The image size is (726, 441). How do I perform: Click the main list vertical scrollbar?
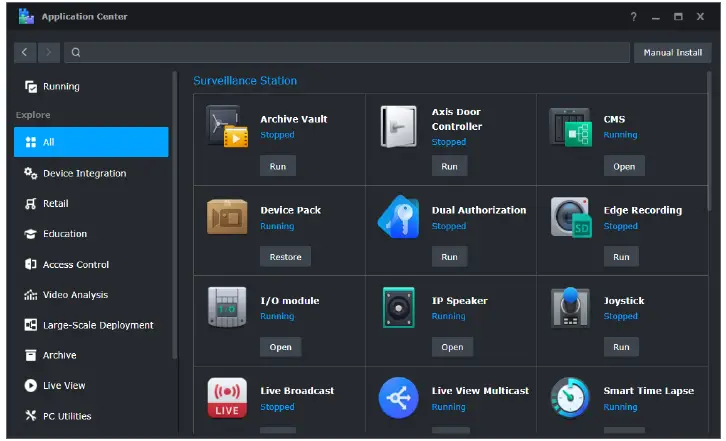point(709,141)
